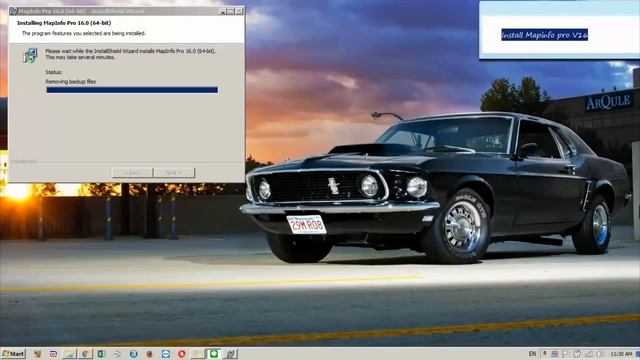The width and height of the screenshot is (640, 360).
Task: Select the installer wizard taskbar button
Action: click(231, 354)
